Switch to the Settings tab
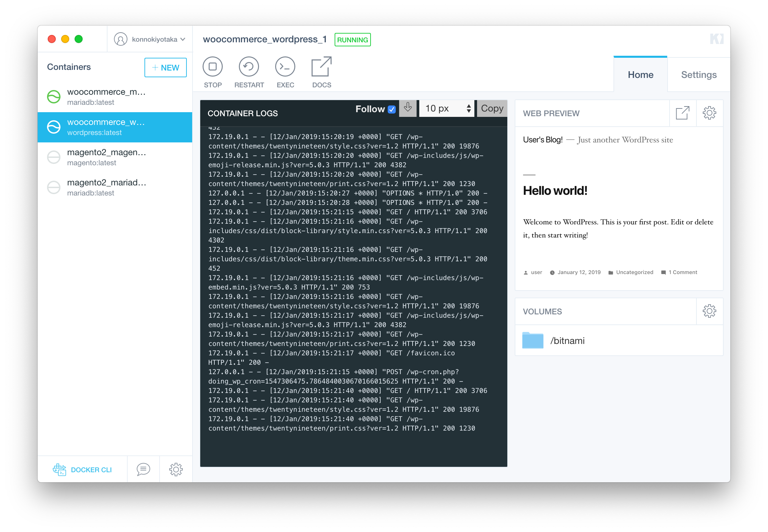The height and width of the screenshot is (532, 768). [x=699, y=75]
